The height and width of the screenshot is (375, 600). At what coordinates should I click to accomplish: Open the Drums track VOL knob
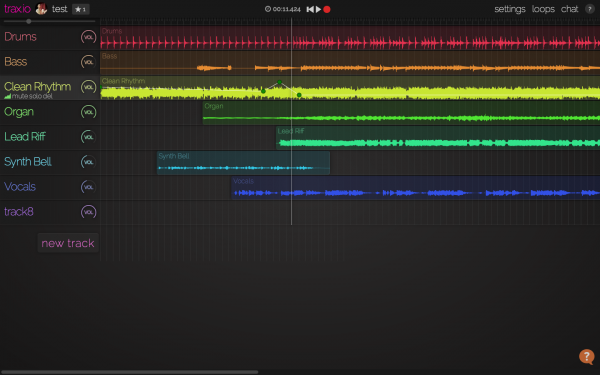pyautogui.click(x=88, y=37)
